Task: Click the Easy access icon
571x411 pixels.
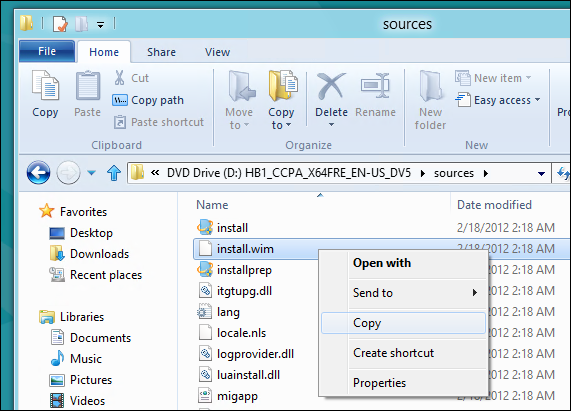Action: [x=462, y=100]
